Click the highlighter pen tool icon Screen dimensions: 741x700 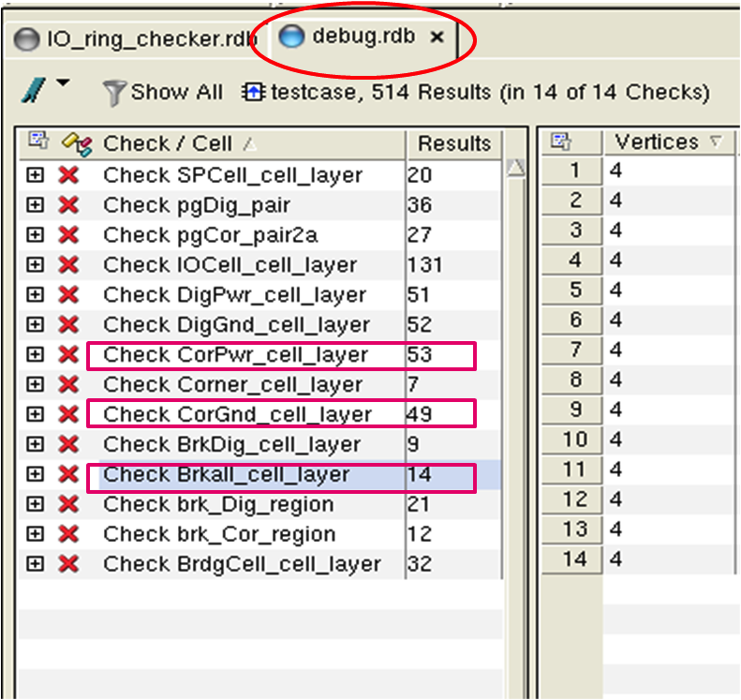(33, 90)
